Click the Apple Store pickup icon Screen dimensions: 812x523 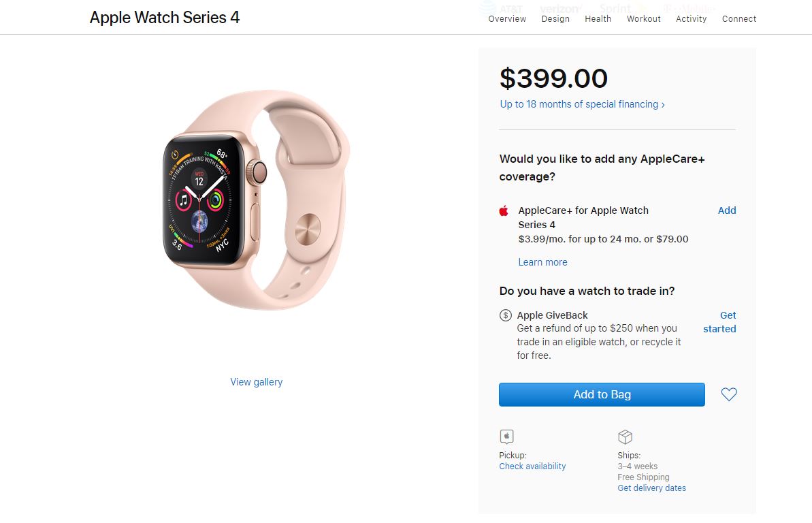point(506,437)
